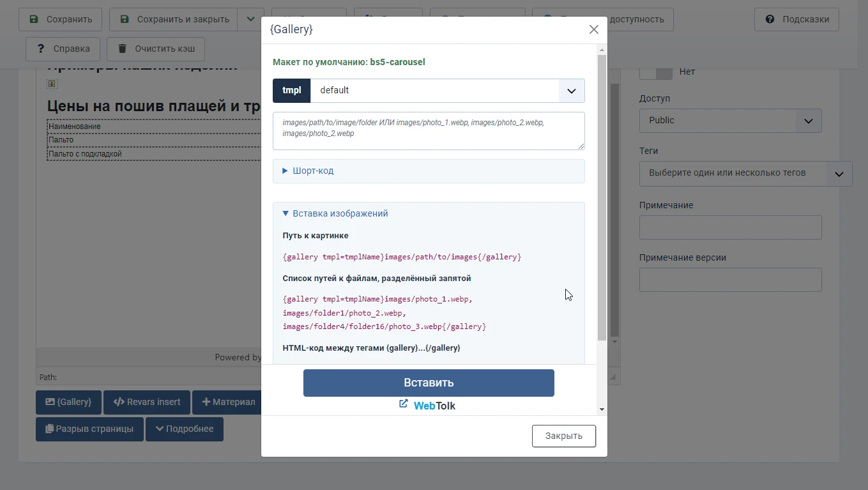Click the copy icon on Разрыв страницы
The height and width of the screenshot is (490, 868).
[x=49, y=429]
